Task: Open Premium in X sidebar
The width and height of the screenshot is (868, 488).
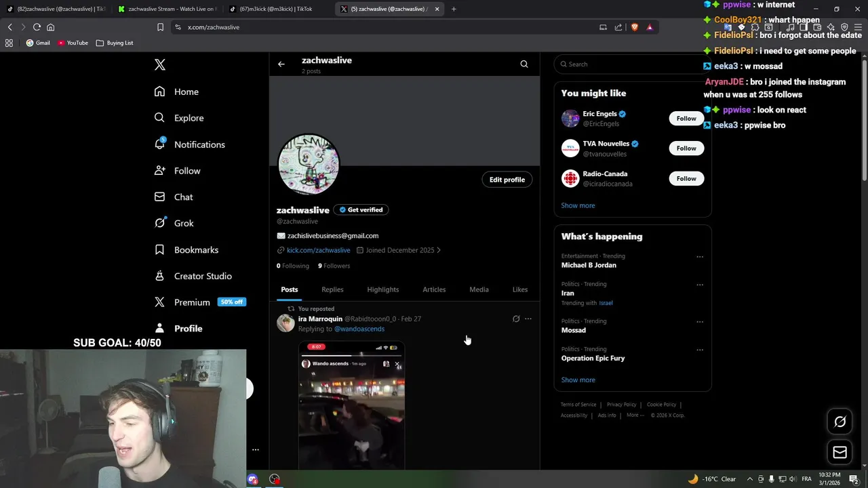Action: (x=200, y=302)
